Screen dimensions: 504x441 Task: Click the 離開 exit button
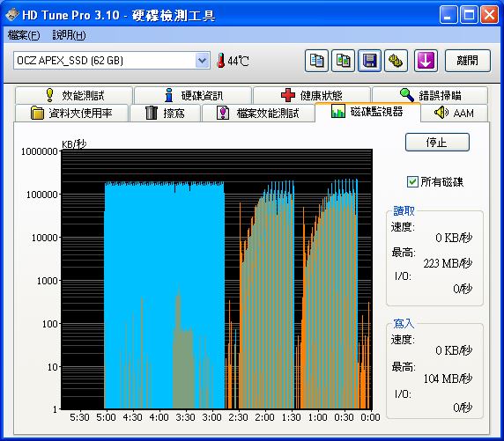click(468, 61)
